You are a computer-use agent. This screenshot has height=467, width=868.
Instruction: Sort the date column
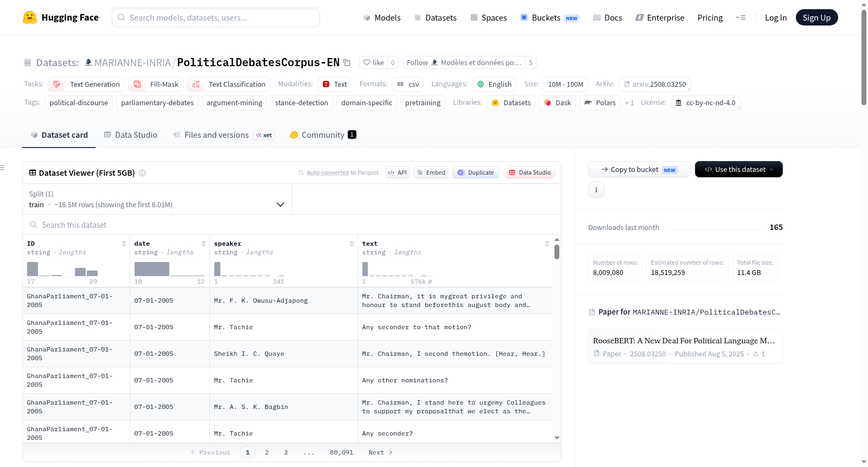click(x=203, y=244)
